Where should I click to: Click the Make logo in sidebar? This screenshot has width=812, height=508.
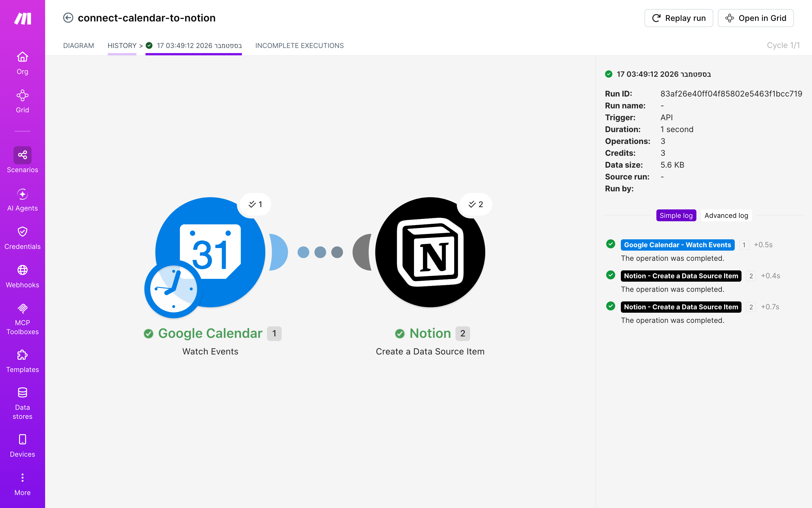pyautogui.click(x=23, y=18)
